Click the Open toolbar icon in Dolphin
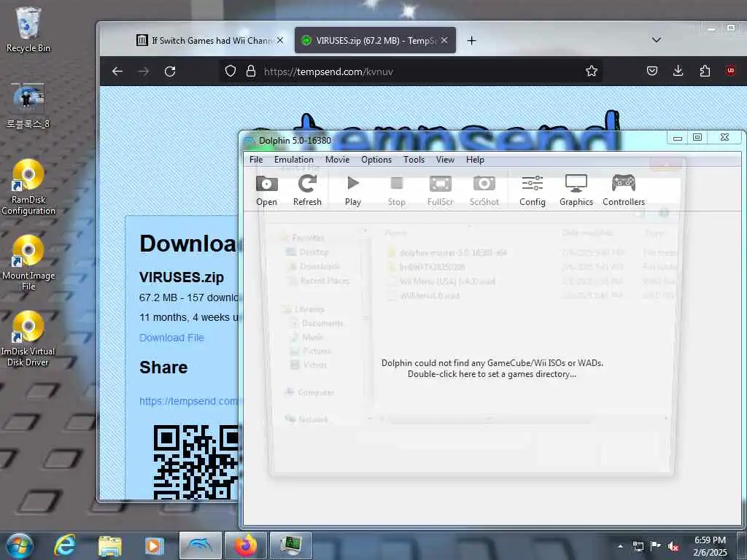This screenshot has width=747, height=560. 266,190
